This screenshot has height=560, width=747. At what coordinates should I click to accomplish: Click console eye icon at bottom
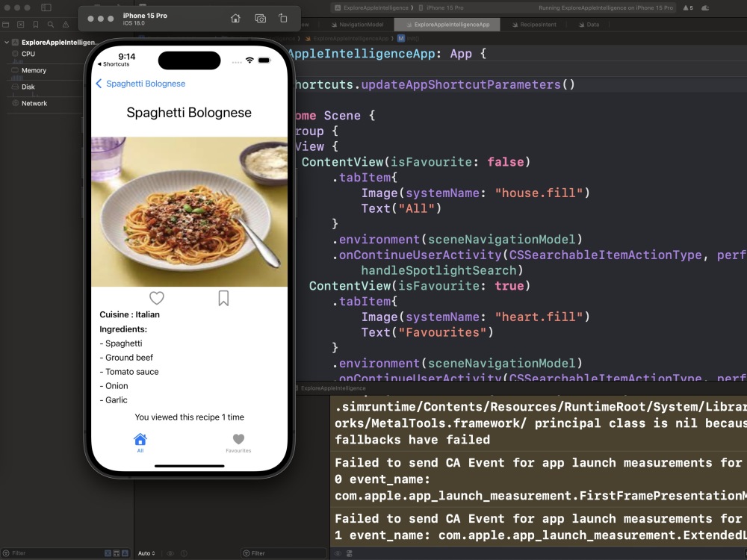338,553
